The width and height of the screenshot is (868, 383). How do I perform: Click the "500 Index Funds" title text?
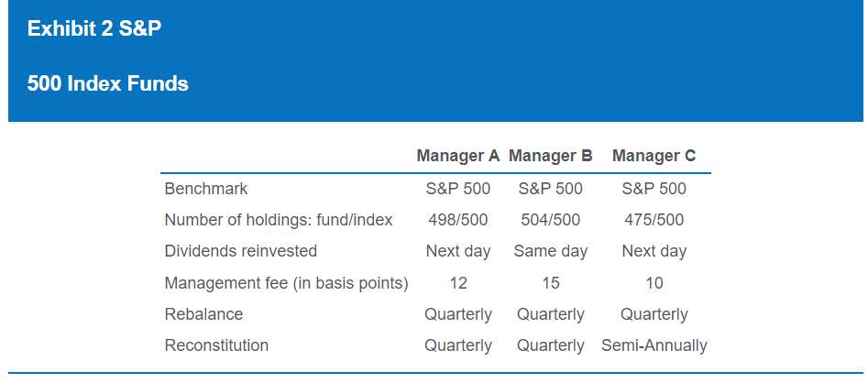pyautogui.click(x=108, y=84)
